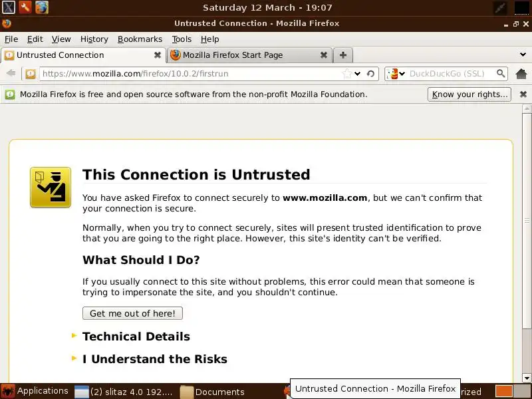Open the search engine selector dropdown arrow
This screenshot has height=399, width=532.
pyautogui.click(x=402, y=74)
